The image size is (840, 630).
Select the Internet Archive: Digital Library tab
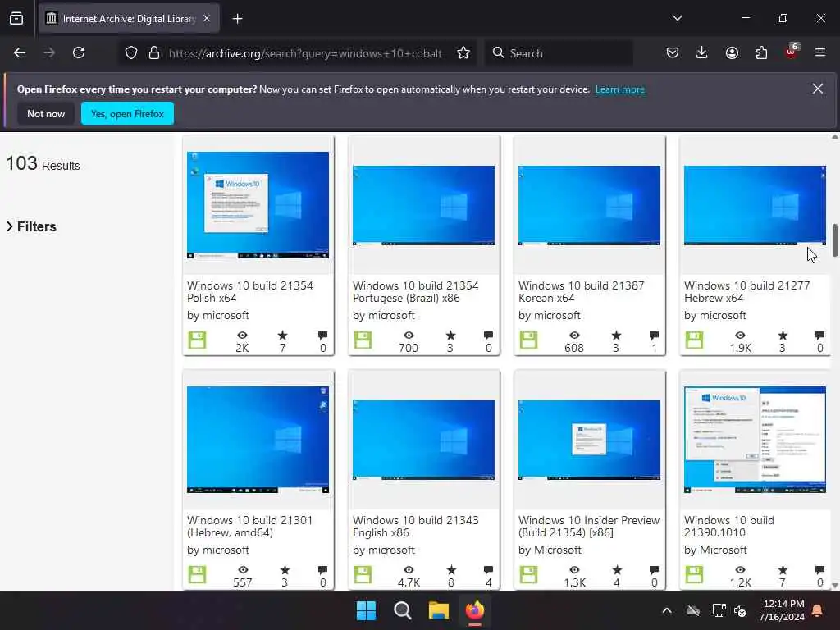pos(129,19)
